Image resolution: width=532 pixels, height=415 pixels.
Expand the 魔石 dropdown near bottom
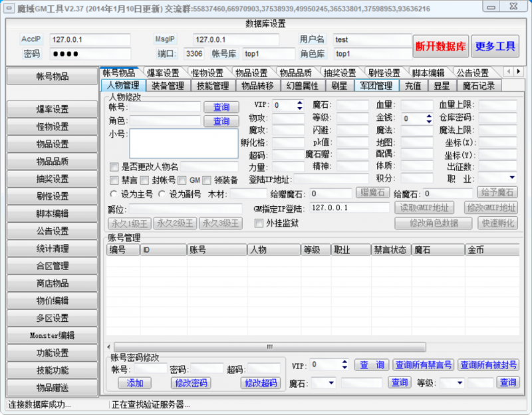click(331, 383)
